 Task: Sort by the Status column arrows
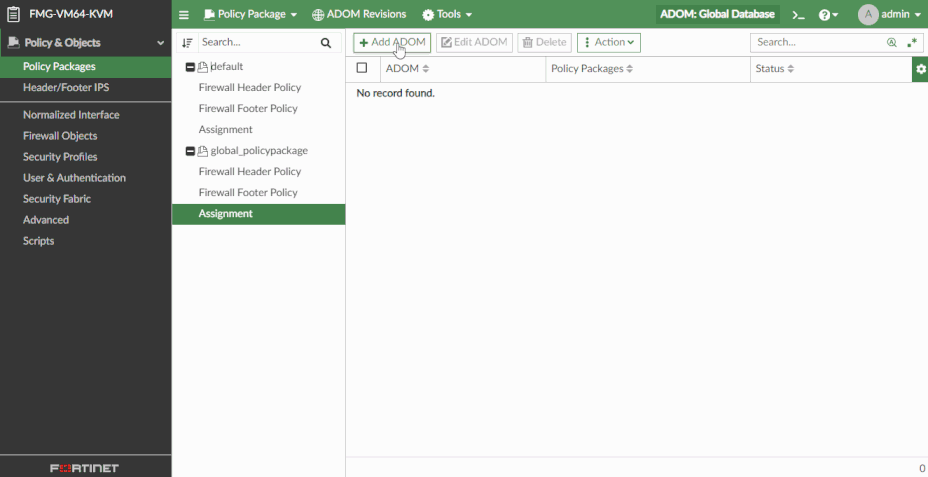pyautogui.click(x=791, y=69)
